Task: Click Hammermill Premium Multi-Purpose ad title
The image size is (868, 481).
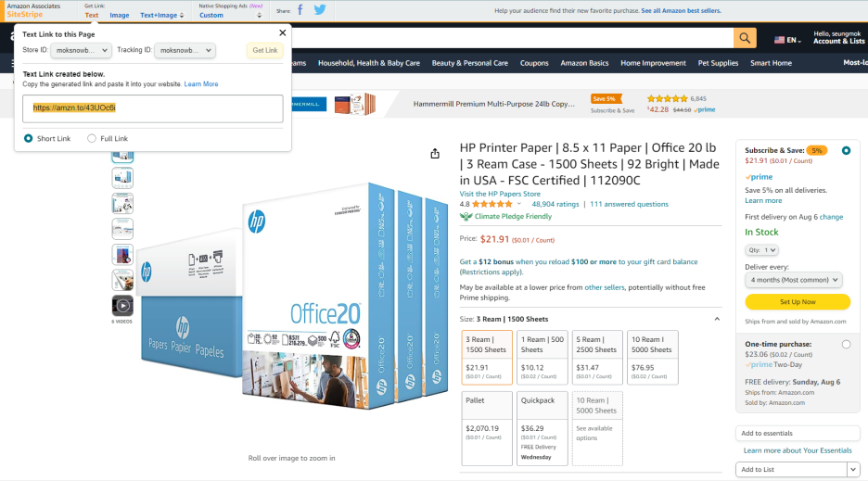Action: pos(493,104)
